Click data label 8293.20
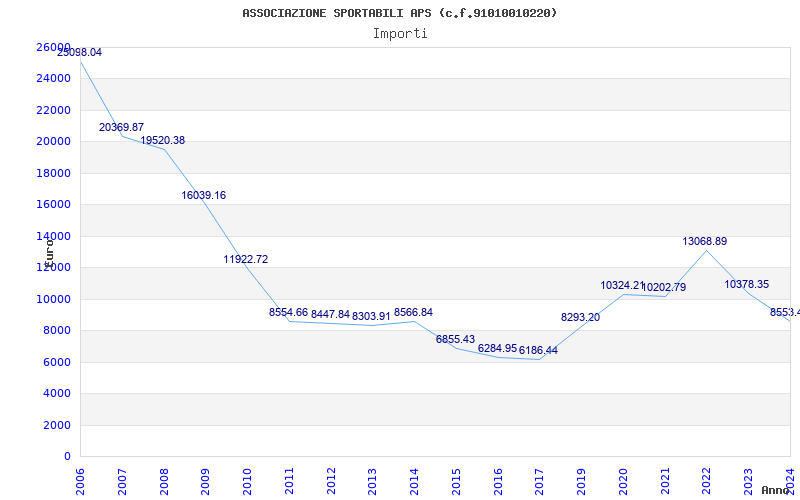Viewport: 800px width, 500px height. point(581,317)
